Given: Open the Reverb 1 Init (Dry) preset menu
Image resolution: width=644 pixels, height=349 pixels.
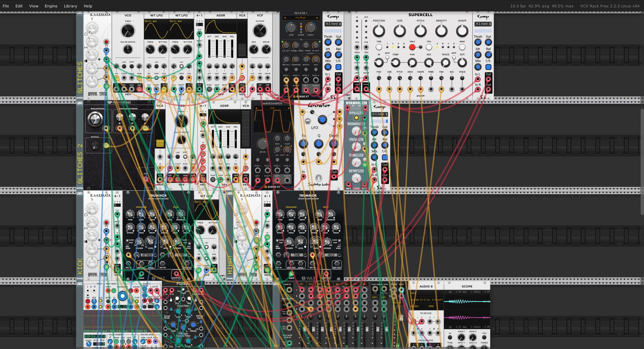Looking at the screenshot, I should pyautogui.click(x=301, y=18).
